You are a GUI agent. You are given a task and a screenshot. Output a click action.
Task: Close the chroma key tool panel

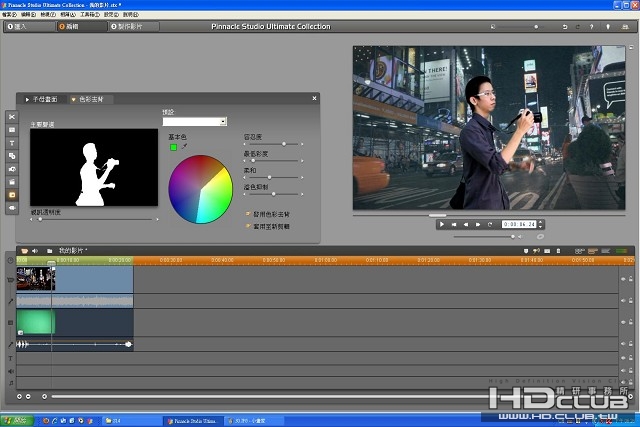(314, 99)
